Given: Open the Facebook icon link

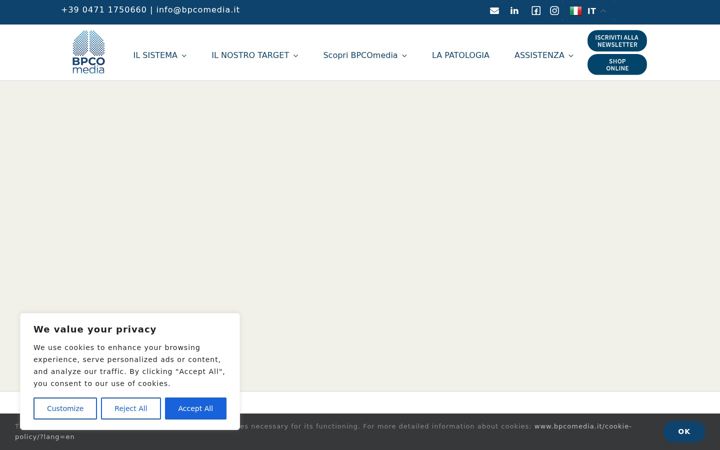Looking at the screenshot, I should tap(535, 11).
